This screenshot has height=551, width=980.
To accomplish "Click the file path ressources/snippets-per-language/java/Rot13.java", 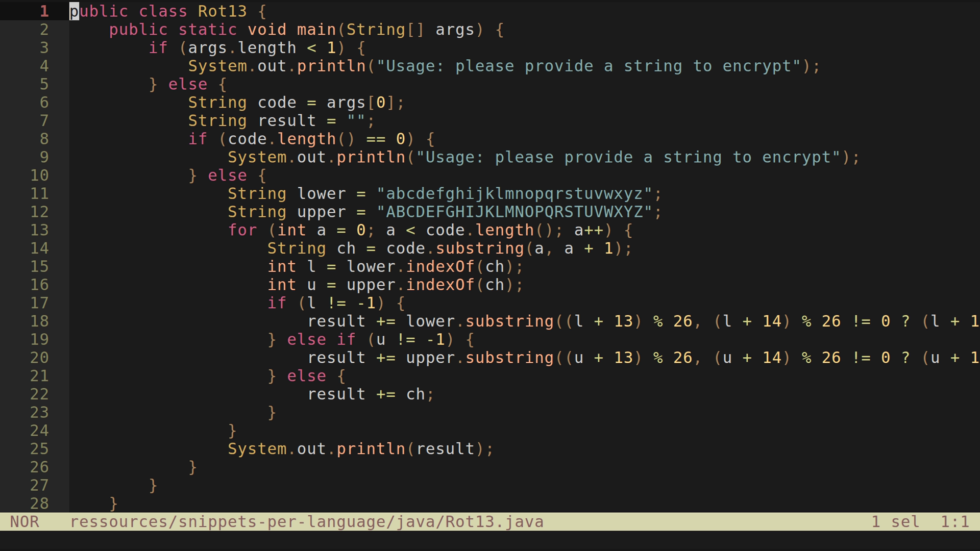I will click(306, 521).
